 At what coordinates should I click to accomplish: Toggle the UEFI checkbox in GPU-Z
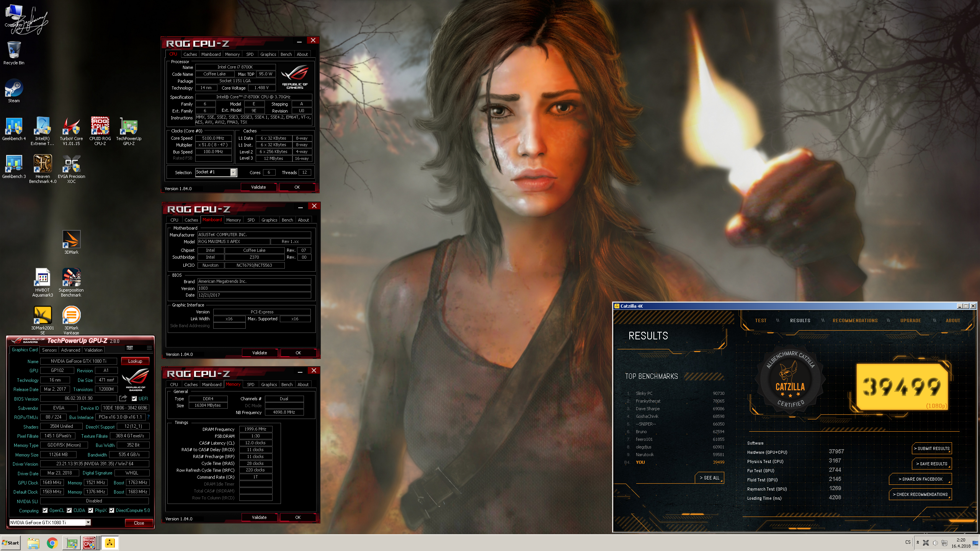[x=134, y=398]
